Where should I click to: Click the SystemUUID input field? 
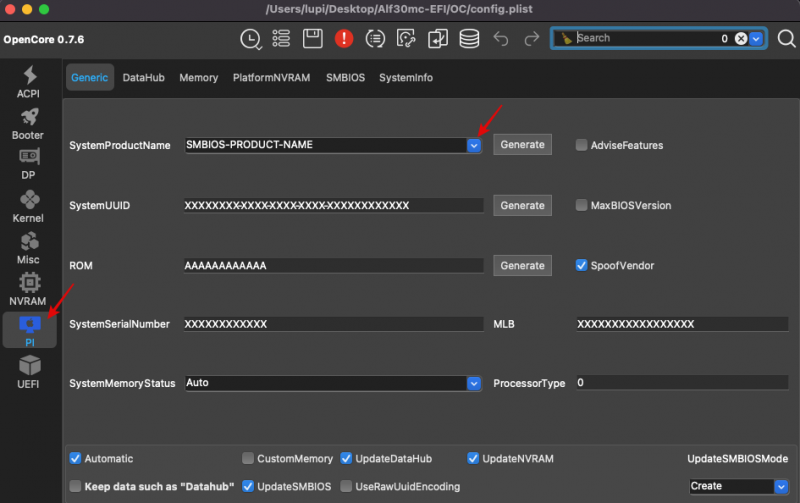(x=334, y=206)
